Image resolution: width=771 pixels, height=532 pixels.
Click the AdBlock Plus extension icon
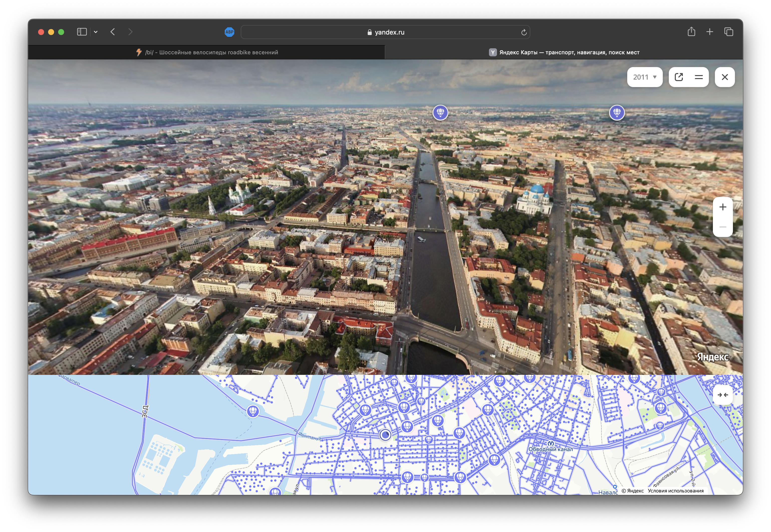point(229,32)
